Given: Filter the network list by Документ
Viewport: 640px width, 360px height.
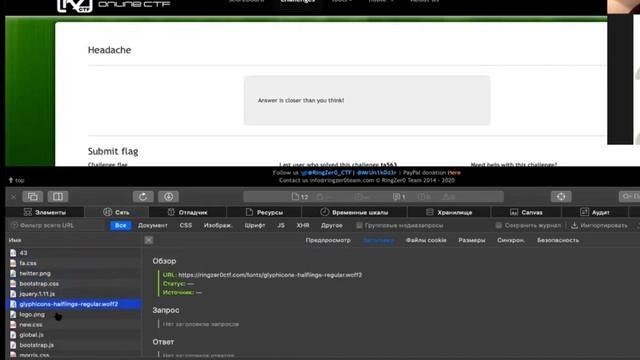Looking at the screenshot, I should pyautogui.click(x=153, y=225).
